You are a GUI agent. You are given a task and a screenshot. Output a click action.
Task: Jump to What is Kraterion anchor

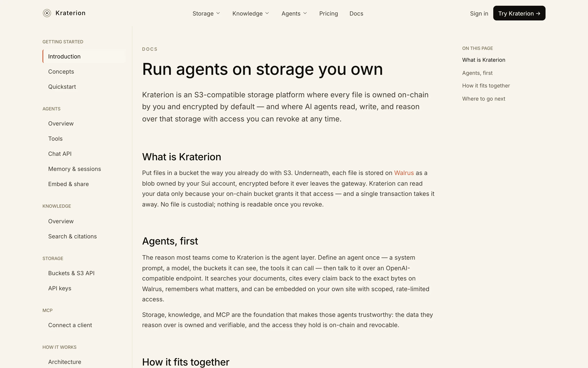click(x=483, y=60)
